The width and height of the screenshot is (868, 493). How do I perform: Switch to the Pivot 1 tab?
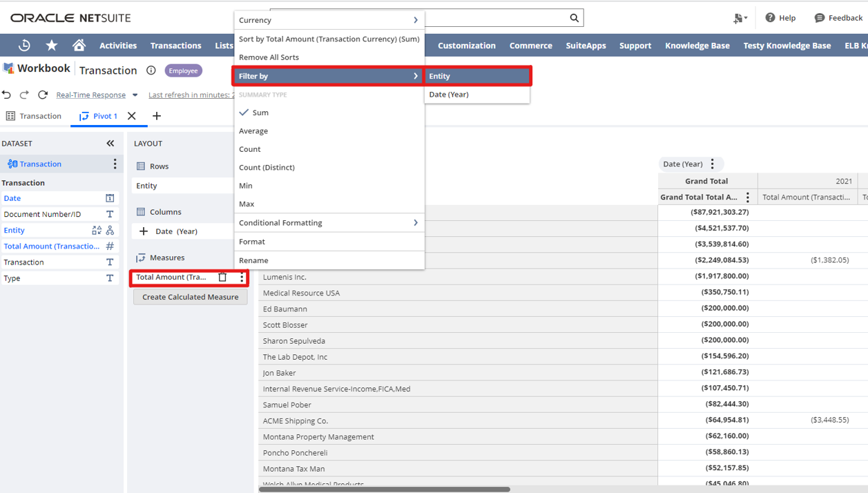[98, 116]
